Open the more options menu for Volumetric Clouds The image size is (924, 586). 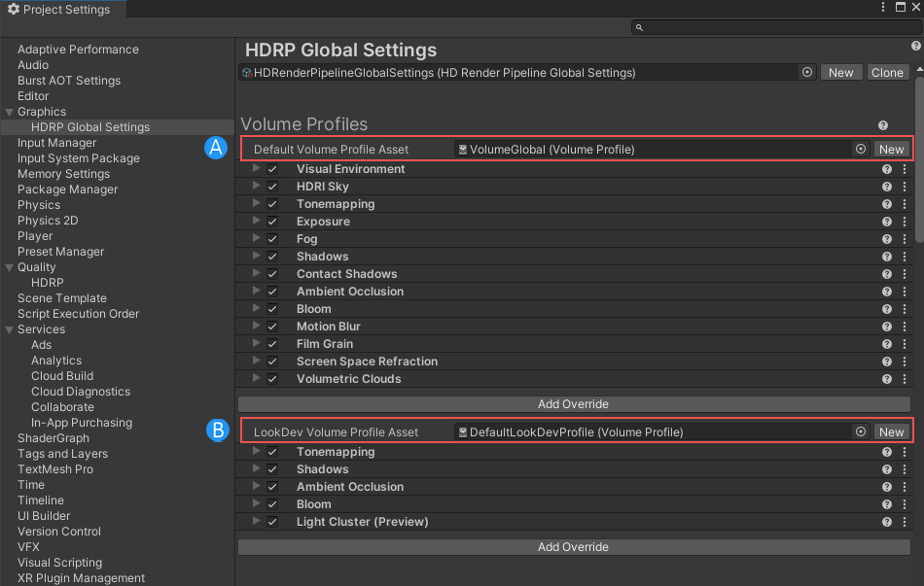[x=905, y=379]
